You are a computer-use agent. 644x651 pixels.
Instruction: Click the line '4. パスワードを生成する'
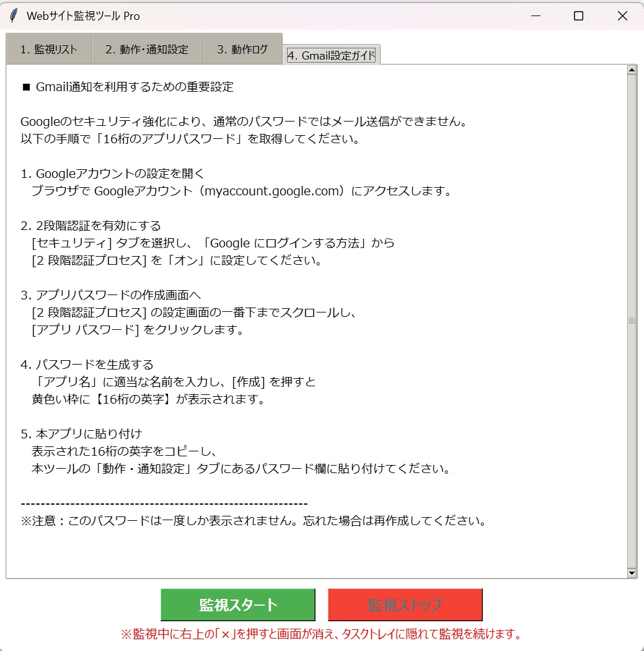pos(87,365)
